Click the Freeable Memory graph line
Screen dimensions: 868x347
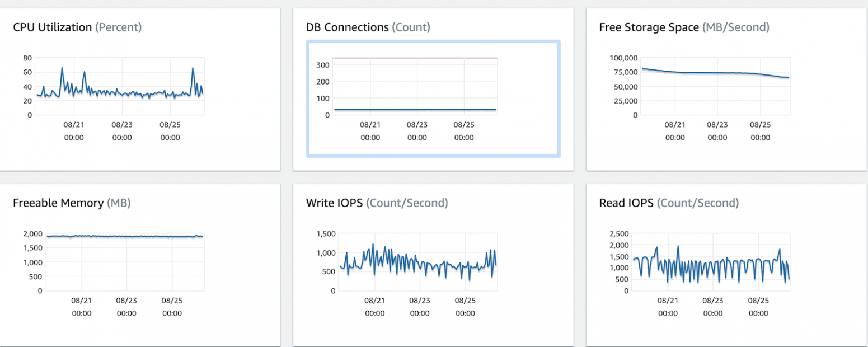tap(124, 236)
